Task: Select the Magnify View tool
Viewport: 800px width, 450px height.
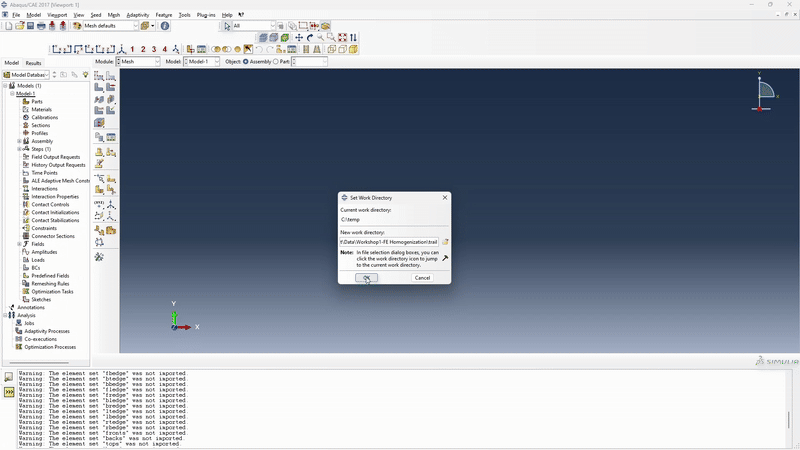Action: [x=320, y=37]
